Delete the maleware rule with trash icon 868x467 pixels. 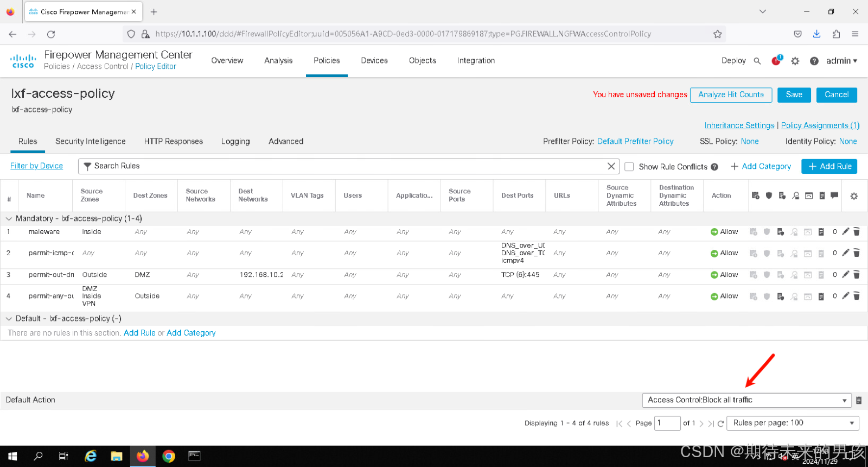pyautogui.click(x=857, y=232)
